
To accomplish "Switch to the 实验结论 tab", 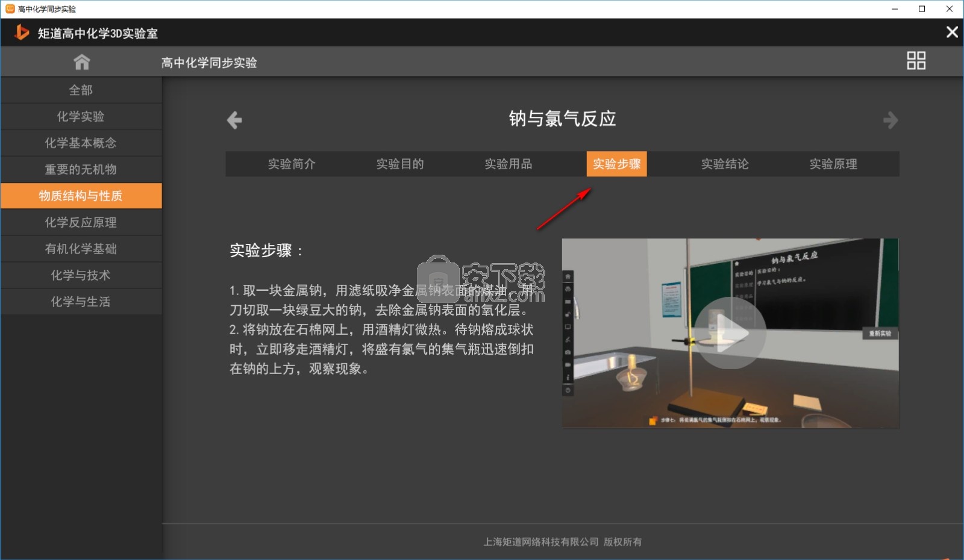I will pyautogui.click(x=725, y=164).
